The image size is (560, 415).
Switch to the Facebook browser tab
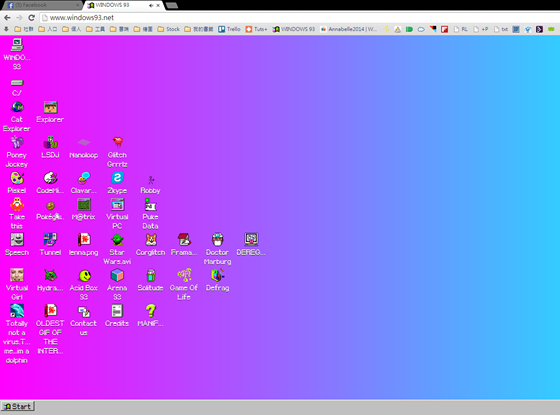tap(42, 5)
